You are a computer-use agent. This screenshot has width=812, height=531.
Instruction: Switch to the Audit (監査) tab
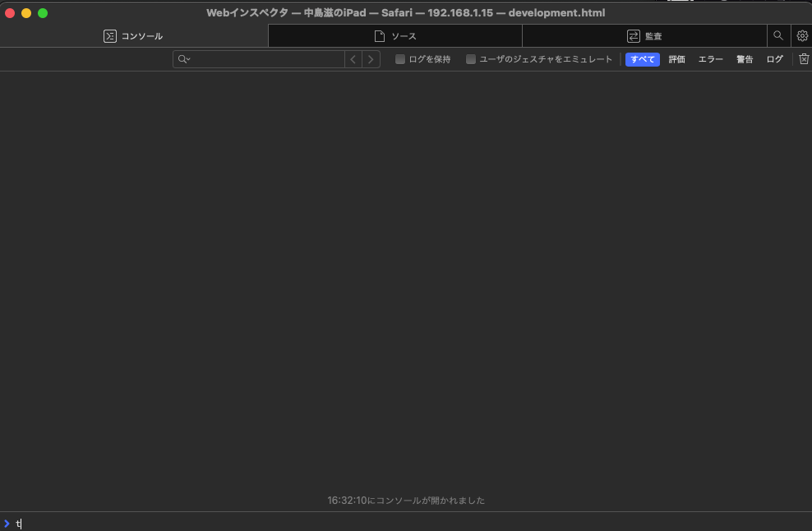644,35
